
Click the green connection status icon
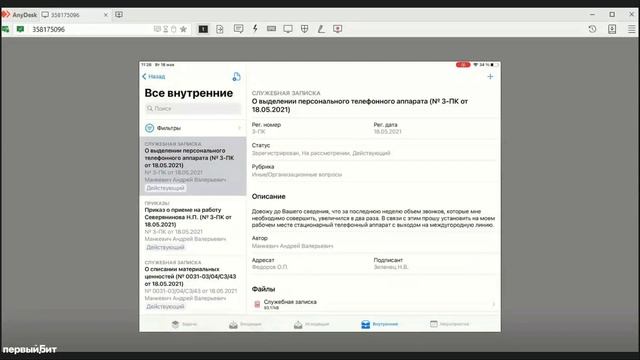[20, 29]
